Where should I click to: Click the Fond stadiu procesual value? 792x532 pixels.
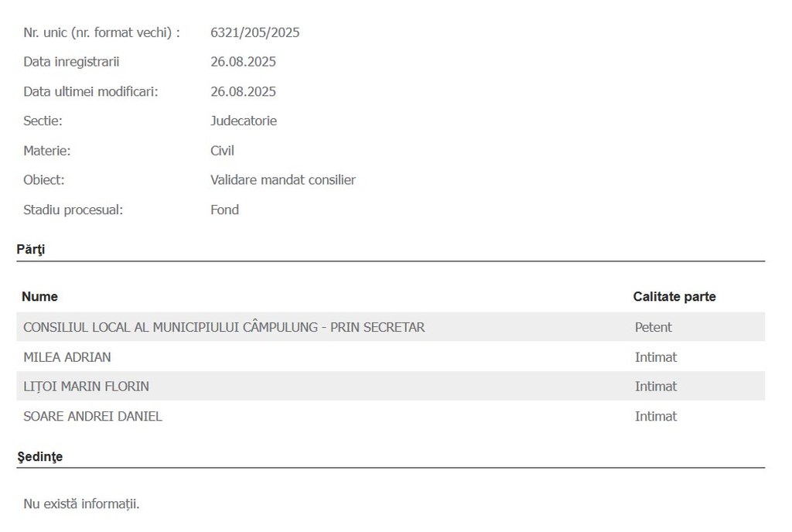224,210
